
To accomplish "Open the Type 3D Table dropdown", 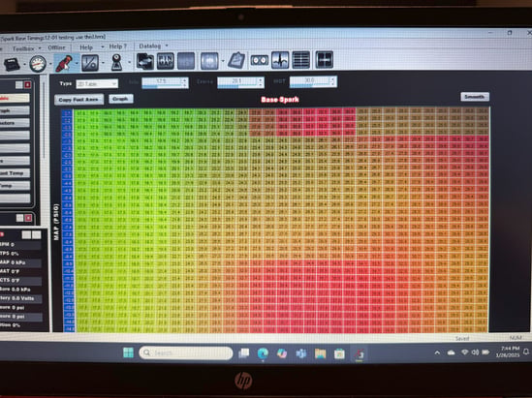I will (x=97, y=83).
